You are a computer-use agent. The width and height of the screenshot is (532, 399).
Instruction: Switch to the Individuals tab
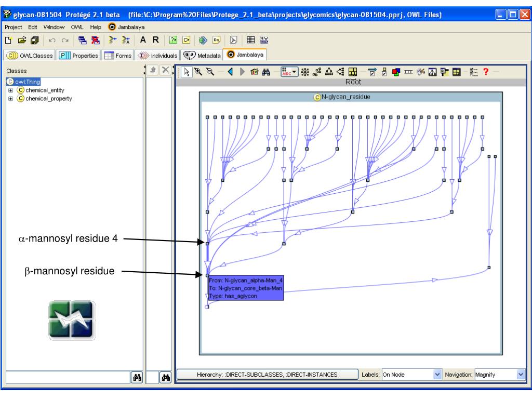point(158,55)
